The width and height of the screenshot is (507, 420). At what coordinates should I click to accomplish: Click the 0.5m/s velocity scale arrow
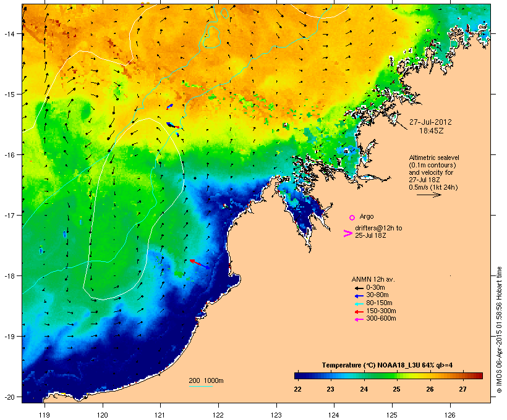[428, 195]
